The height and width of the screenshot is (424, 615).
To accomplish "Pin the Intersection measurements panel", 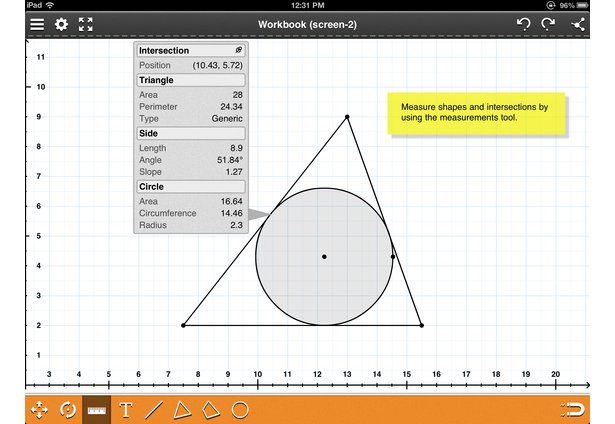I will pyautogui.click(x=238, y=50).
